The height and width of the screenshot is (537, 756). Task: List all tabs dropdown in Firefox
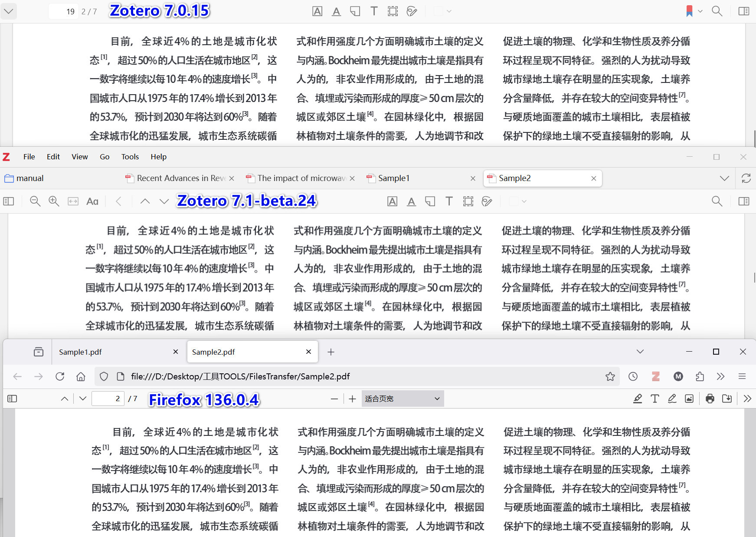click(x=640, y=352)
